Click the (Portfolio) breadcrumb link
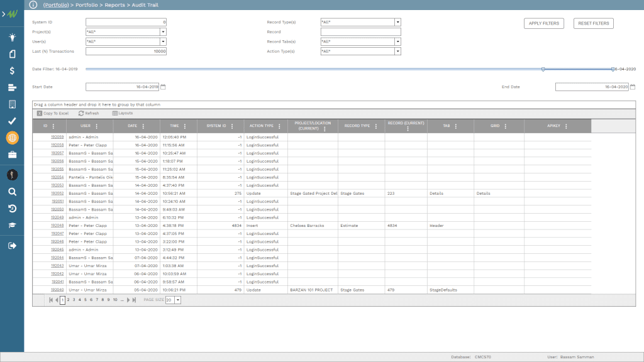This screenshot has width=644, height=362. (x=56, y=5)
